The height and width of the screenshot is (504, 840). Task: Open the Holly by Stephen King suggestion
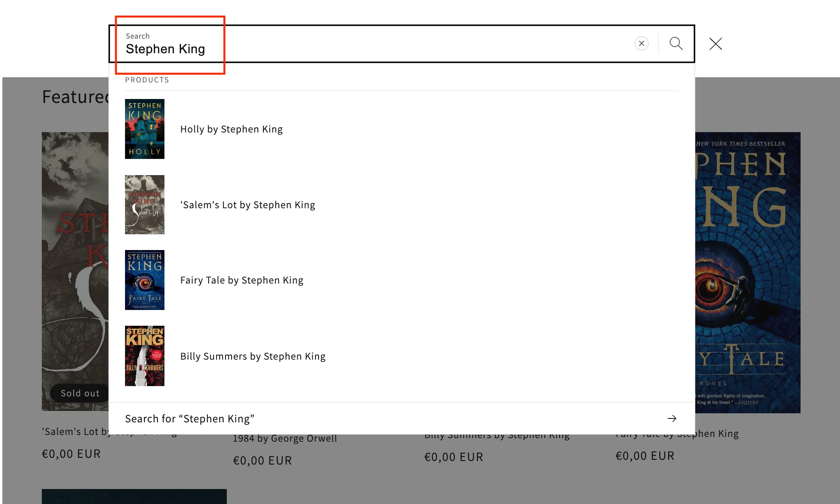(x=231, y=129)
